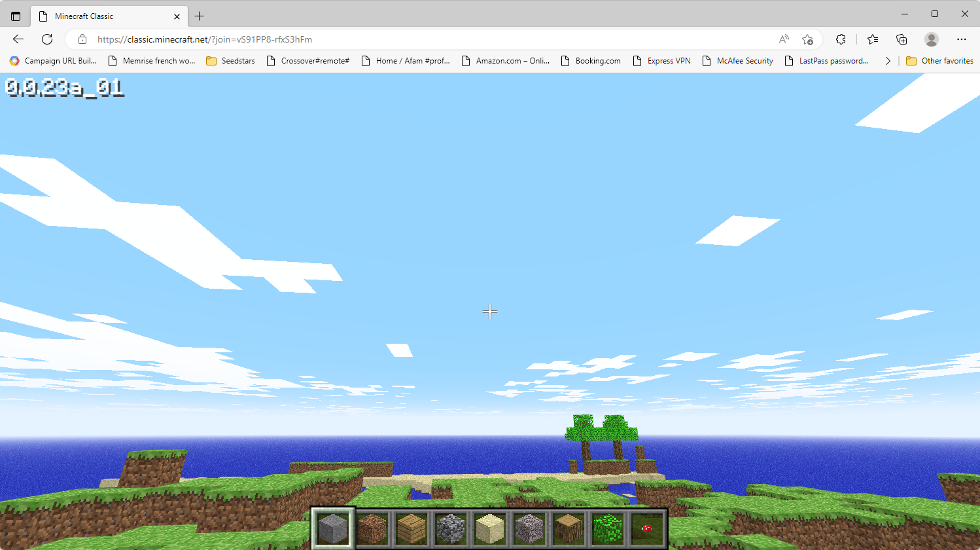Open a new browser tab

[200, 16]
